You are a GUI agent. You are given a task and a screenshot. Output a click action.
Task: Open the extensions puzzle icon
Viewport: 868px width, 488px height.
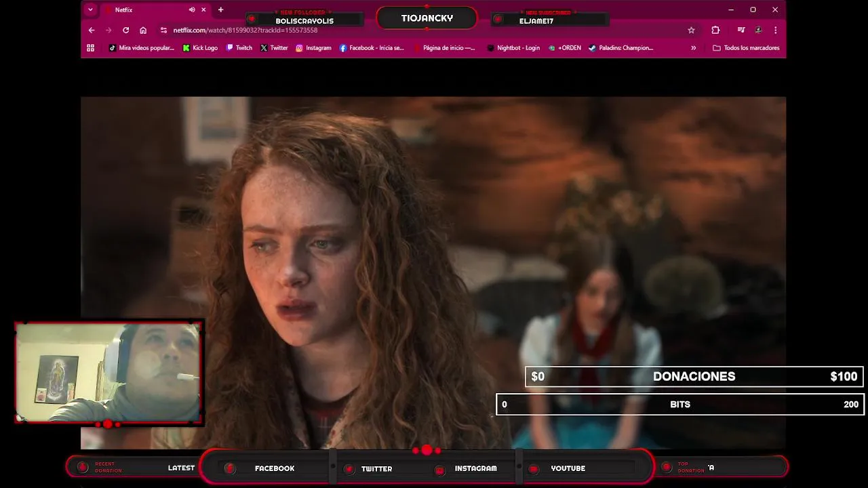point(715,30)
